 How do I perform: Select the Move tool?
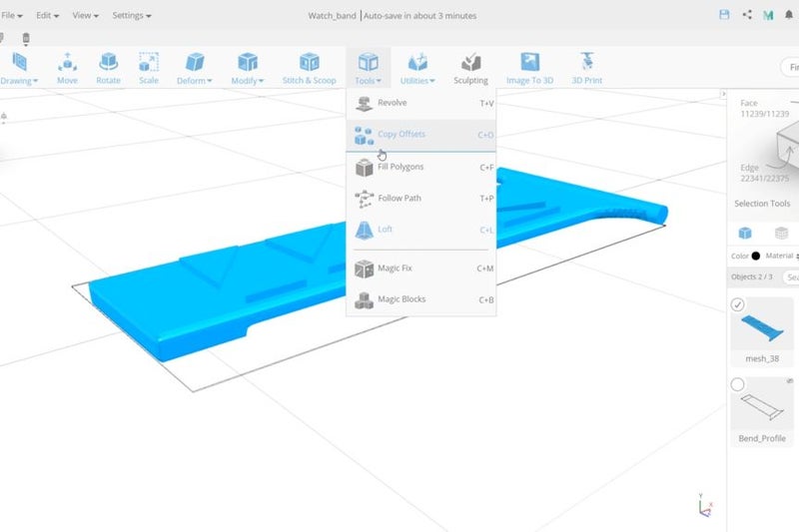(67, 68)
